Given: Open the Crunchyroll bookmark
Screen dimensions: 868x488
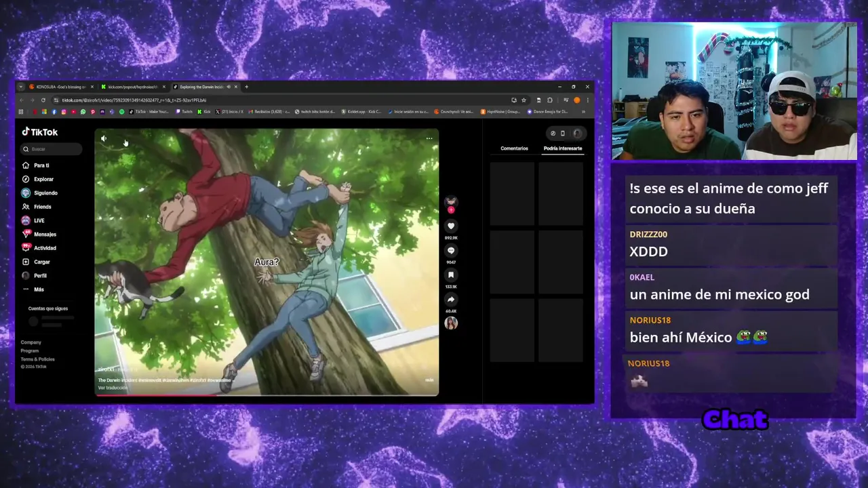Looking at the screenshot, I should pyautogui.click(x=454, y=112).
